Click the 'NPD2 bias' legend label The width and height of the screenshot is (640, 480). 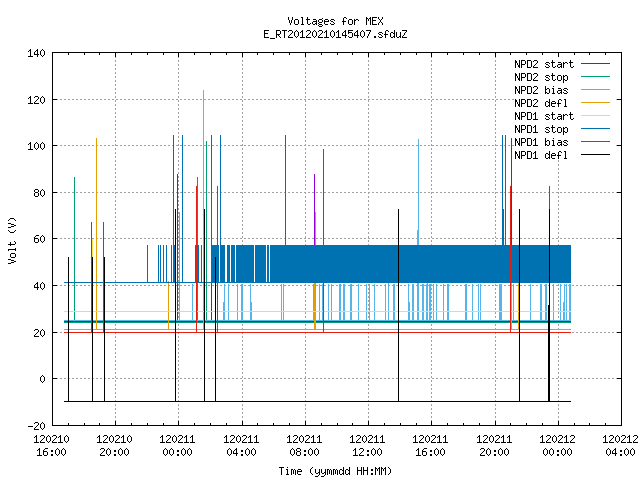pyautogui.click(x=541, y=90)
